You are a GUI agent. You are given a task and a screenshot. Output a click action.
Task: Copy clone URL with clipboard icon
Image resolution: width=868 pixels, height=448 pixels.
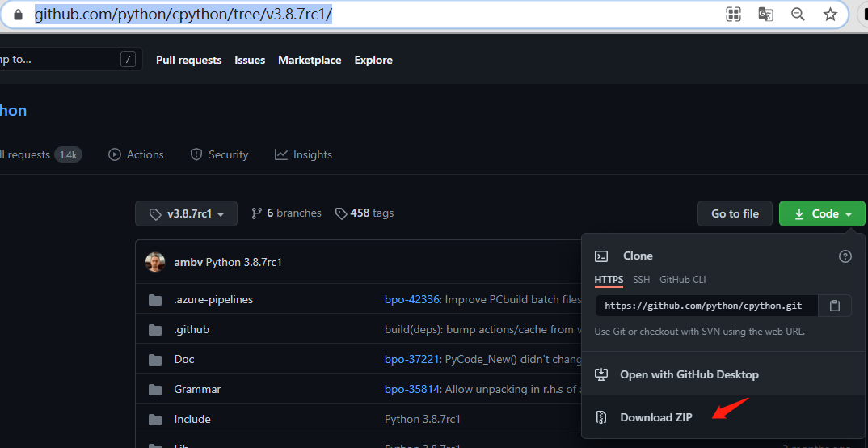coord(835,306)
